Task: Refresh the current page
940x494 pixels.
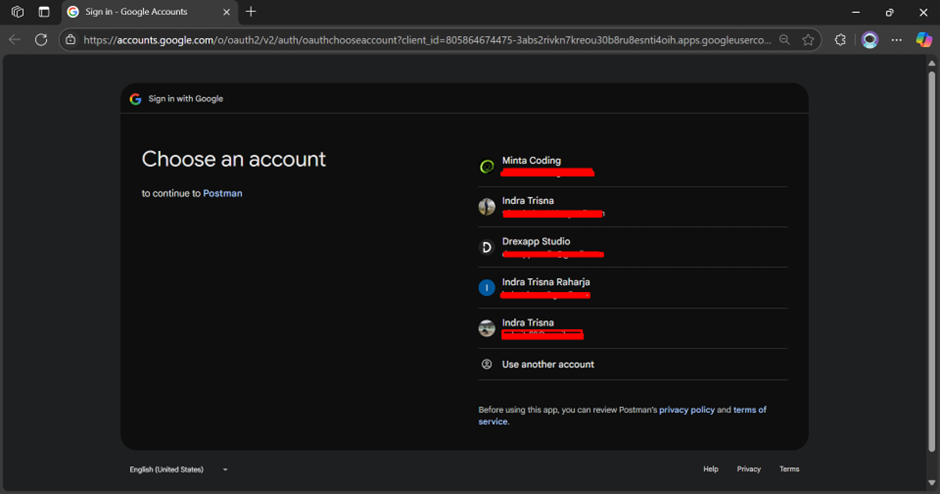Action: (x=41, y=40)
